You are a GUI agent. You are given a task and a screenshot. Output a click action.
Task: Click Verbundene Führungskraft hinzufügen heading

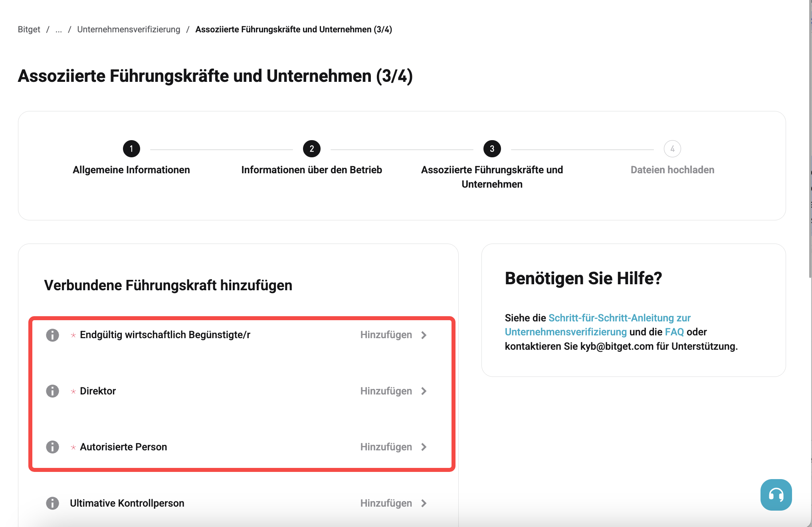168,285
